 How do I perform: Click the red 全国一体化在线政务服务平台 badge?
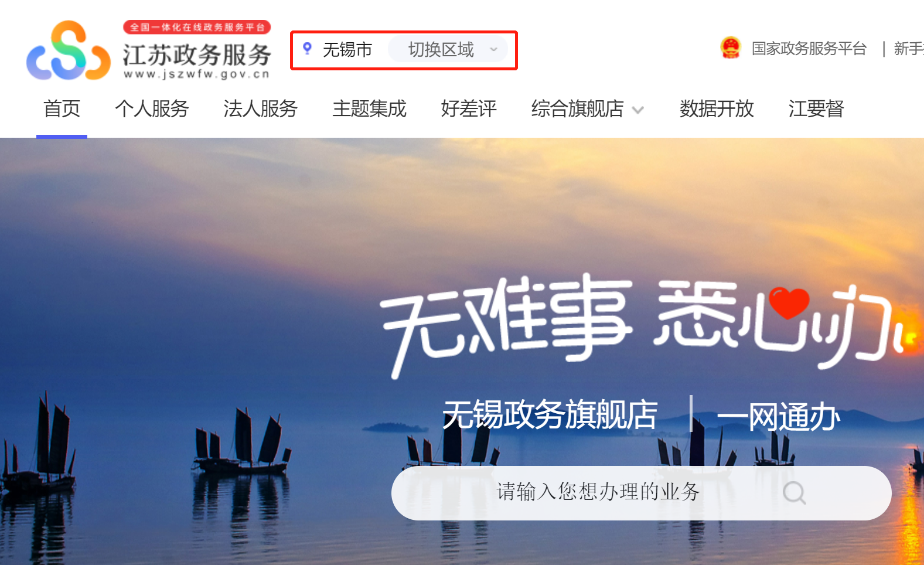197,27
